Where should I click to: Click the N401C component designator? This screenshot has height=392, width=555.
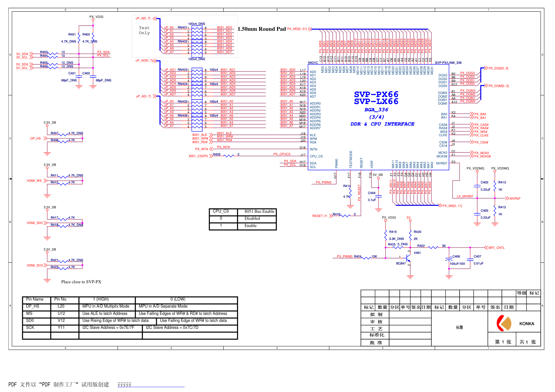(x=313, y=63)
